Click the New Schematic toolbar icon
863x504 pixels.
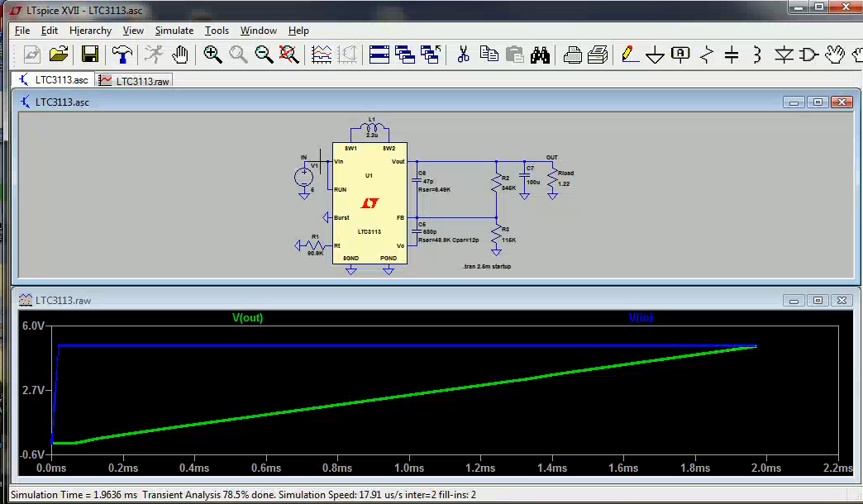coord(32,55)
